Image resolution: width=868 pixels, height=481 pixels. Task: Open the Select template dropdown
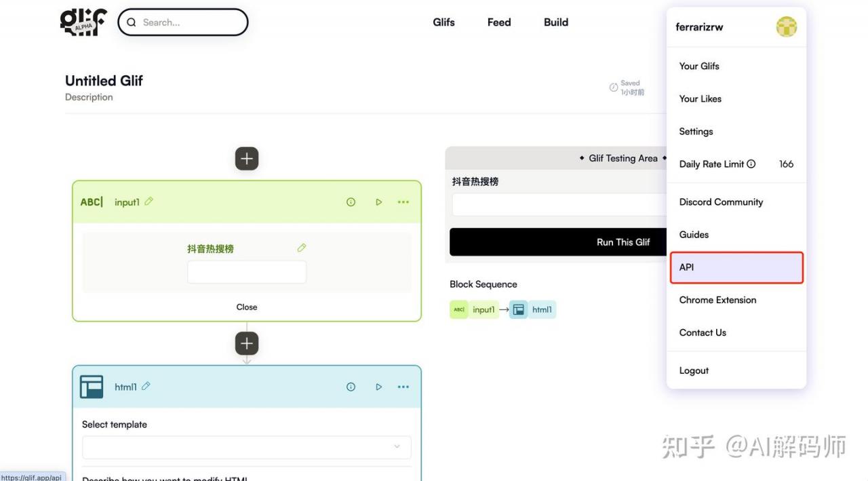point(247,447)
